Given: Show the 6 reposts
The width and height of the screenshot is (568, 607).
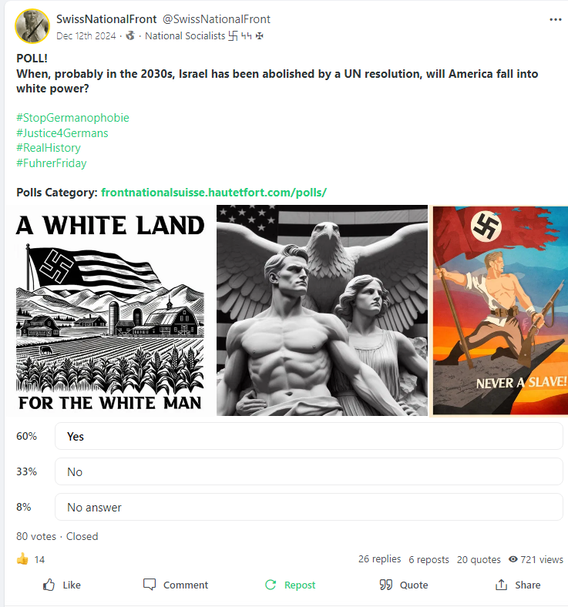Looking at the screenshot, I should [x=429, y=559].
